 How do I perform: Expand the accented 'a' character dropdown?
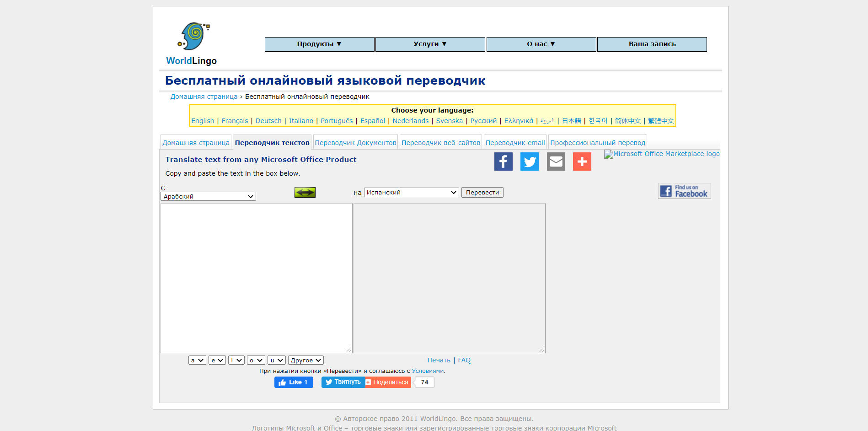[x=197, y=361]
